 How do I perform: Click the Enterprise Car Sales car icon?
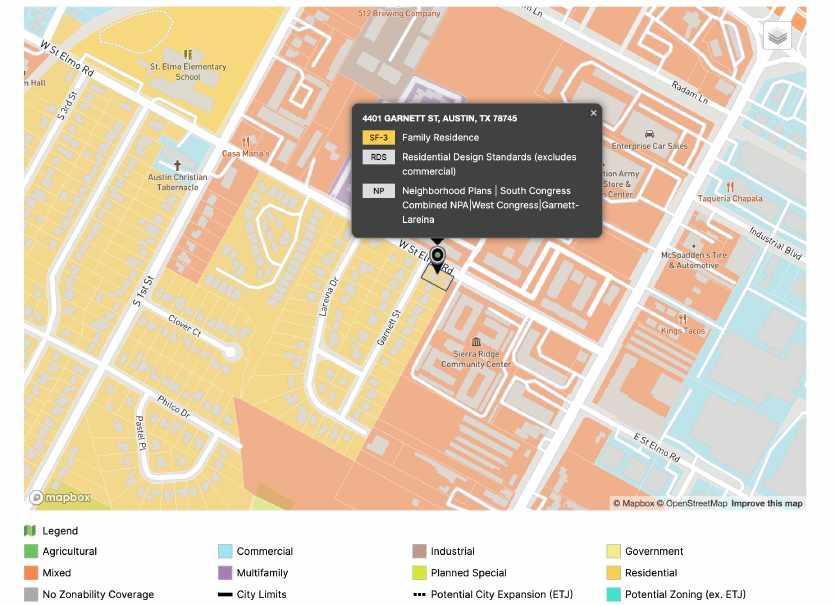pos(649,134)
